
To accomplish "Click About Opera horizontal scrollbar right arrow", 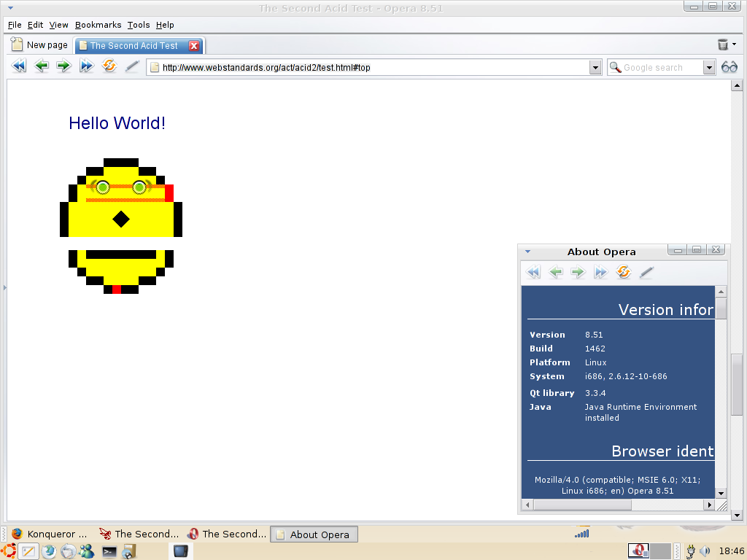I will tap(709, 505).
